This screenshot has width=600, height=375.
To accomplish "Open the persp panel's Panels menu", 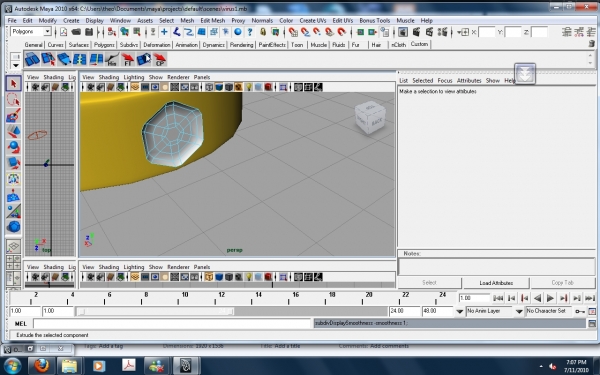I will tap(202, 77).
